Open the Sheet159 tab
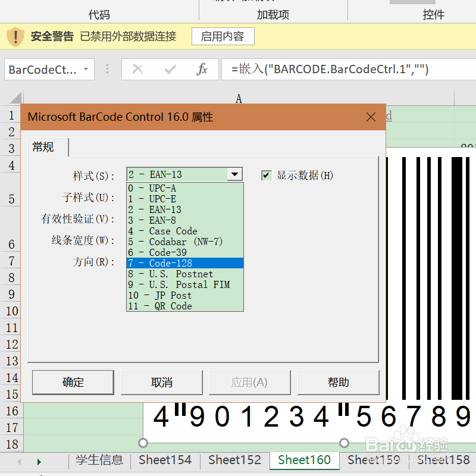The image size is (476, 476). [374, 459]
